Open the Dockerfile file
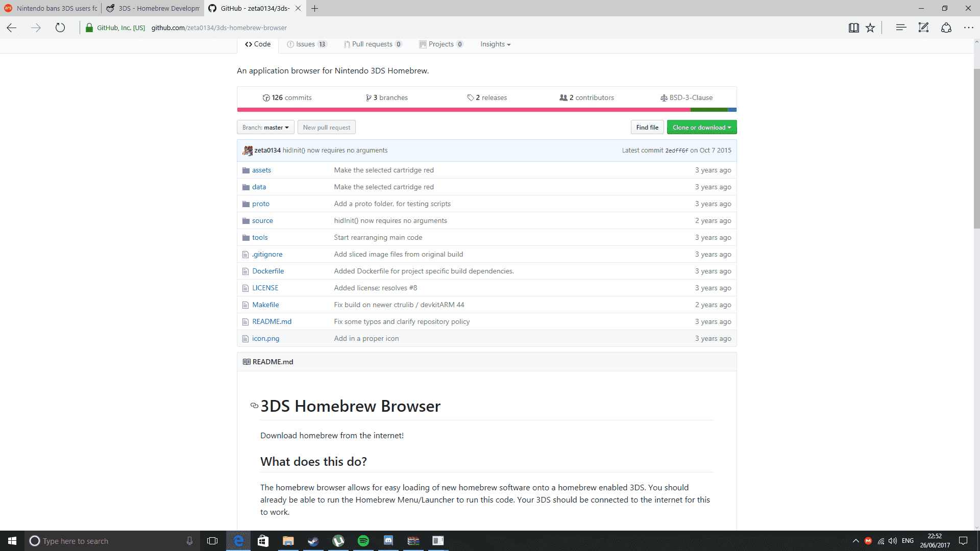980x551 pixels. (268, 271)
